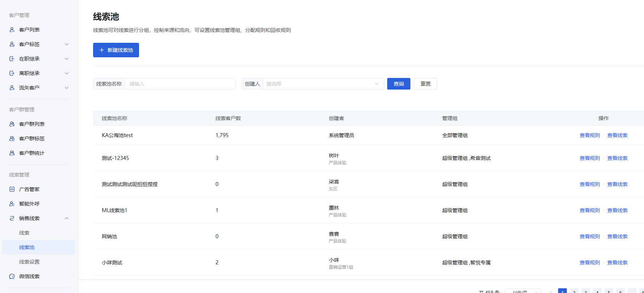The width and height of the screenshot is (644, 293).
Task: Click the 1,795 customer count cell
Action: point(222,135)
